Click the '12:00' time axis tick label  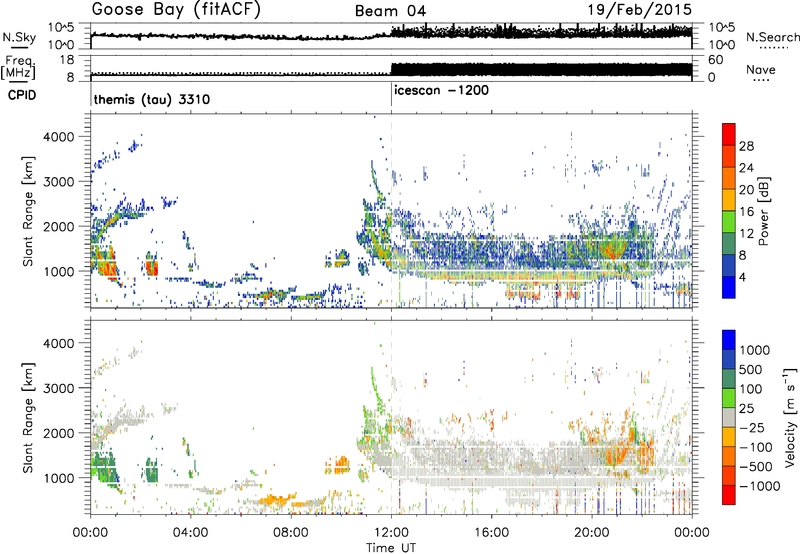[391, 533]
